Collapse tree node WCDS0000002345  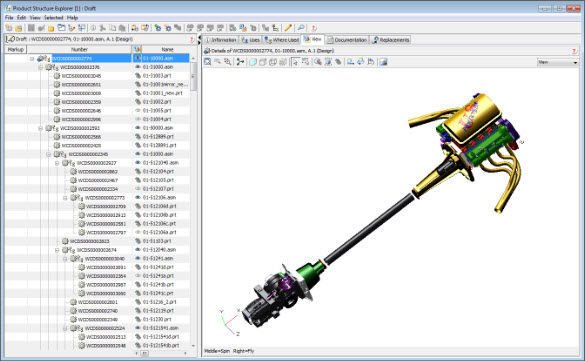[49, 154]
